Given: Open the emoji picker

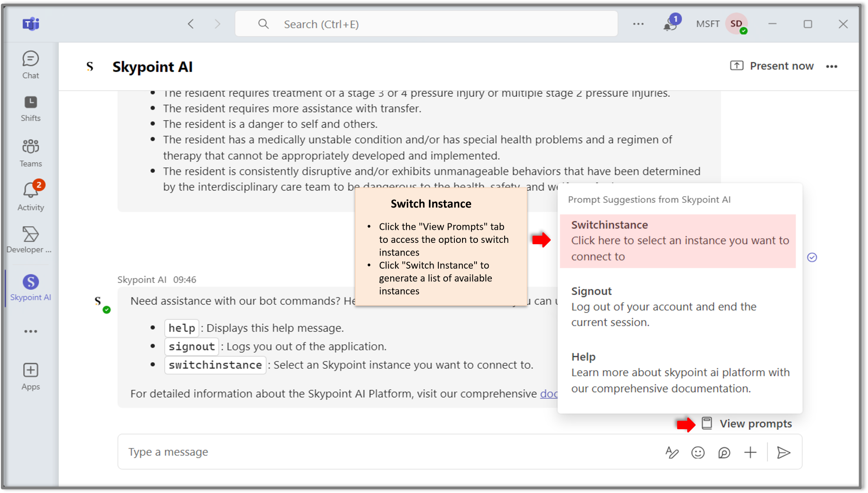Looking at the screenshot, I should point(698,452).
